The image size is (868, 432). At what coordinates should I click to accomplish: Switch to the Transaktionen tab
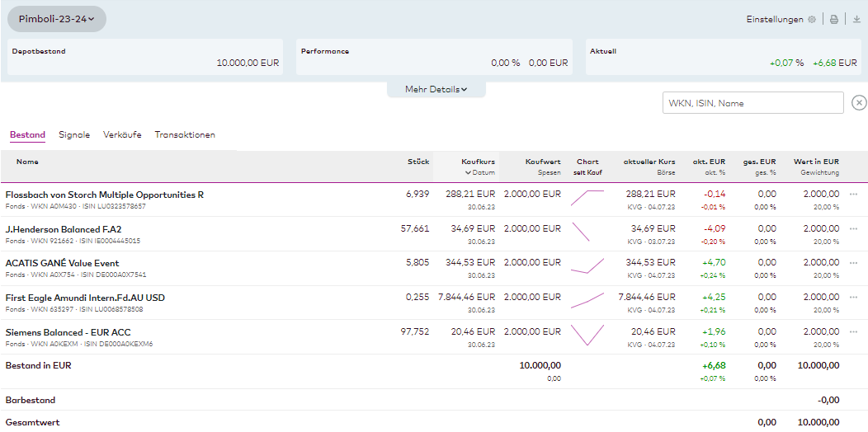185,135
